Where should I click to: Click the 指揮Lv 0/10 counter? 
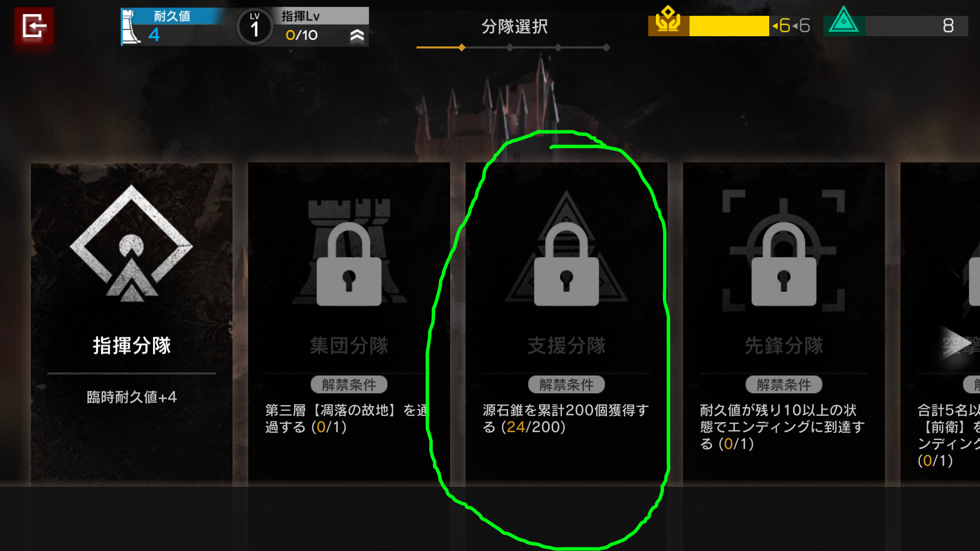pos(301,35)
